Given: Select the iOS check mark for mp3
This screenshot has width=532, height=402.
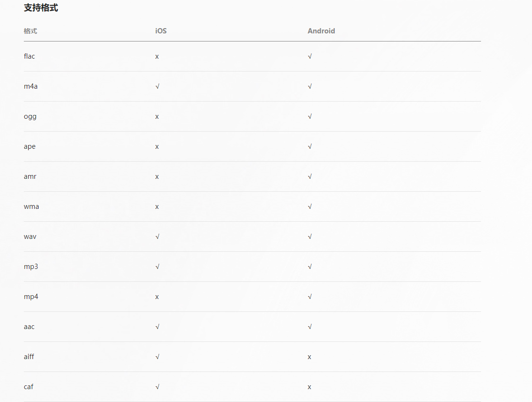Looking at the screenshot, I should tap(157, 267).
